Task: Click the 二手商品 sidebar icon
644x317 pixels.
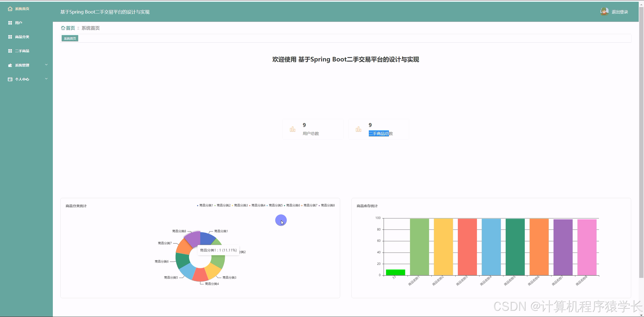Action: tap(10, 51)
